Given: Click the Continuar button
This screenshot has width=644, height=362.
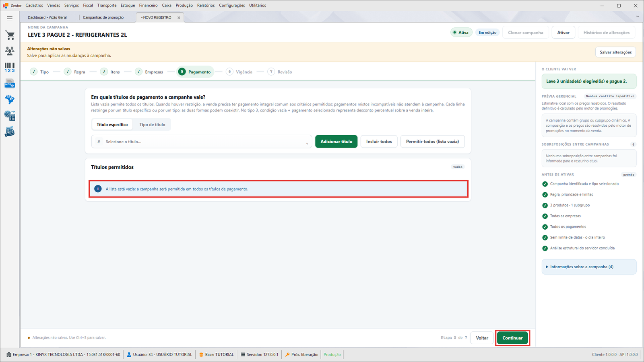Looking at the screenshot, I should [x=512, y=338].
